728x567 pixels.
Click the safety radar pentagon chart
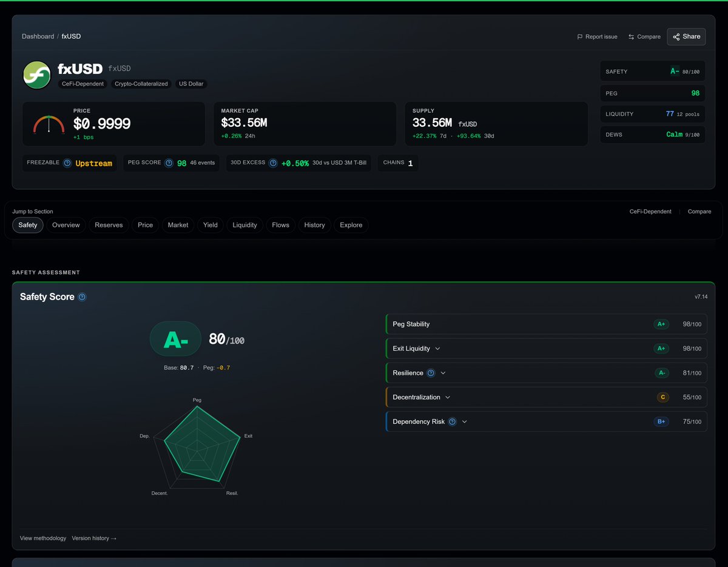(197, 448)
